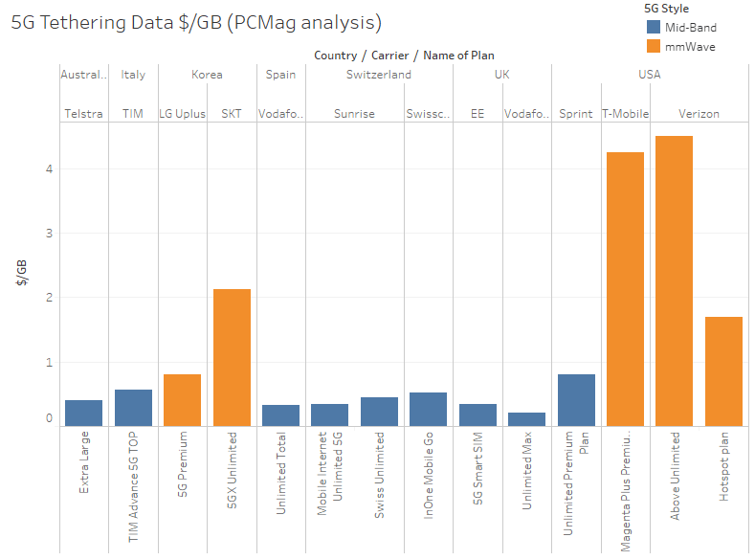Click the Swiss Unlimited plan name label
The height and width of the screenshot is (560, 755).
point(380,475)
